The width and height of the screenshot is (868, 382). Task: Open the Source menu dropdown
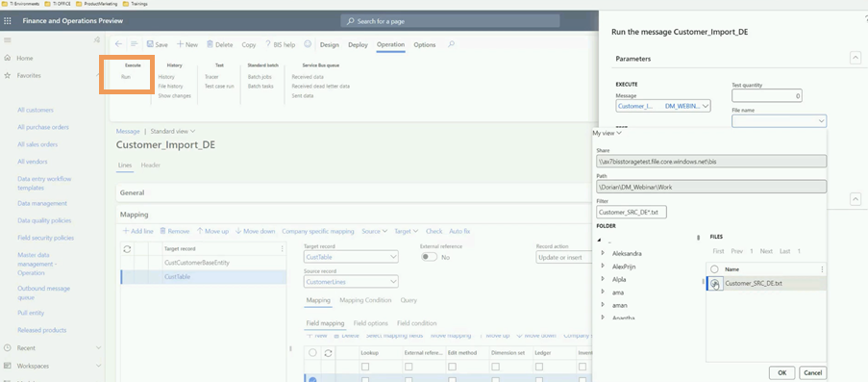coord(374,231)
